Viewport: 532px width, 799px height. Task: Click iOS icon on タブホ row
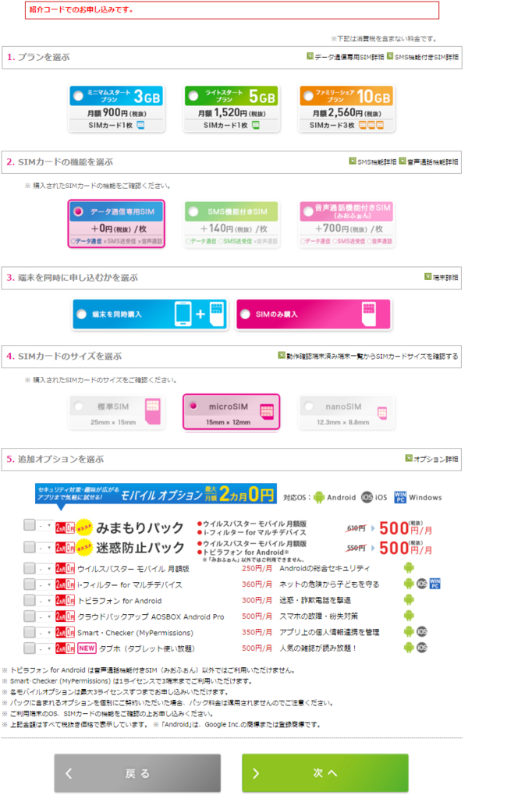[x=422, y=648]
